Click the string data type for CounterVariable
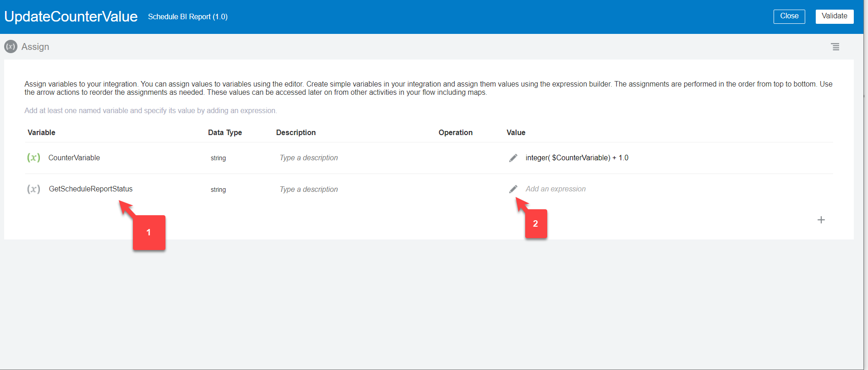The height and width of the screenshot is (370, 868). pos(218,158)
